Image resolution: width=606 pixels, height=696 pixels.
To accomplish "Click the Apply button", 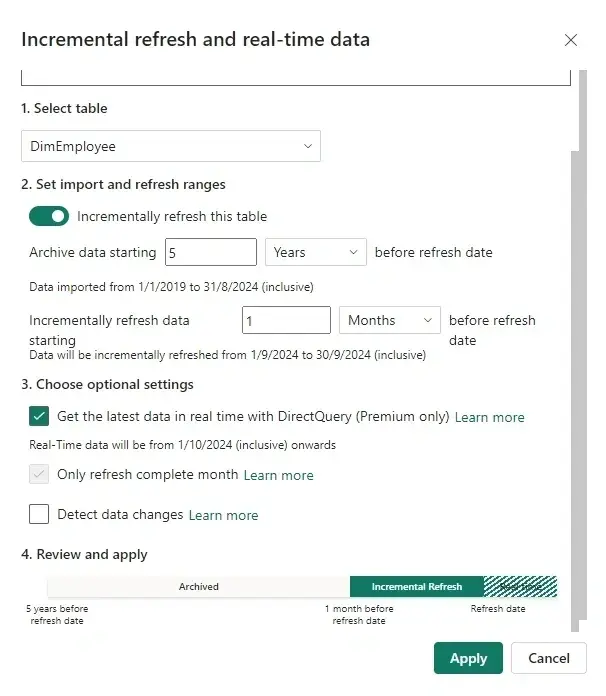I will [x=468, y=658].
